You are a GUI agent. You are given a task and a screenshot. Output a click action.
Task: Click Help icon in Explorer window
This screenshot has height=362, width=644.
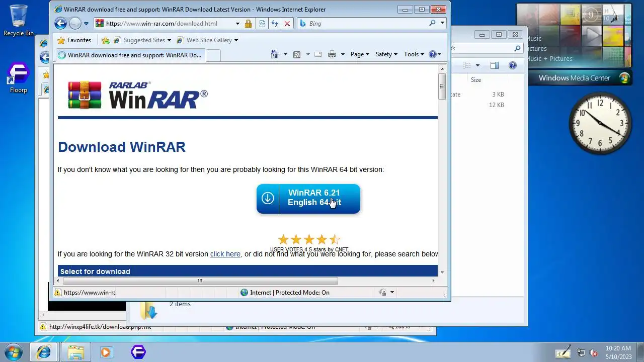click(x=513, y=65)
